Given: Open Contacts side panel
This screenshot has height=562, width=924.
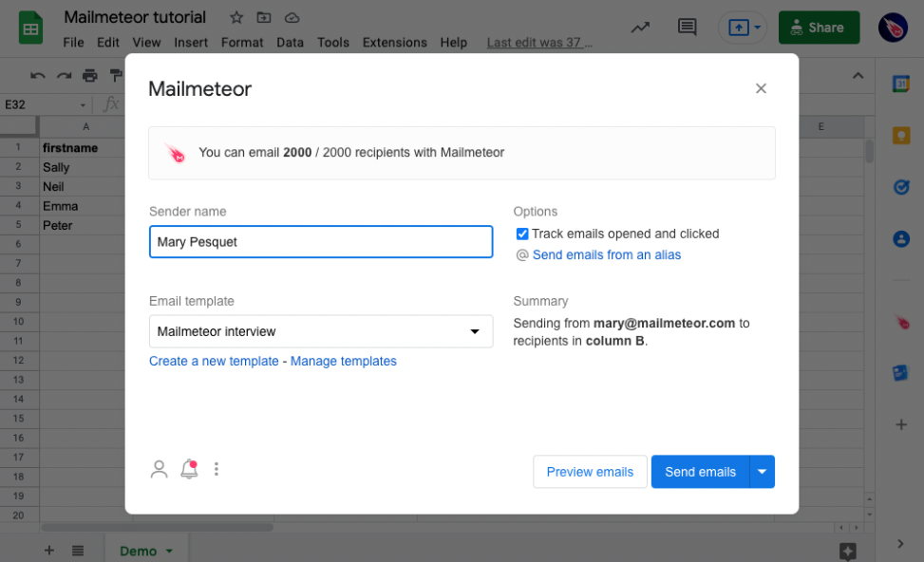Looking at the screenshot, I should tap(901, 239).
